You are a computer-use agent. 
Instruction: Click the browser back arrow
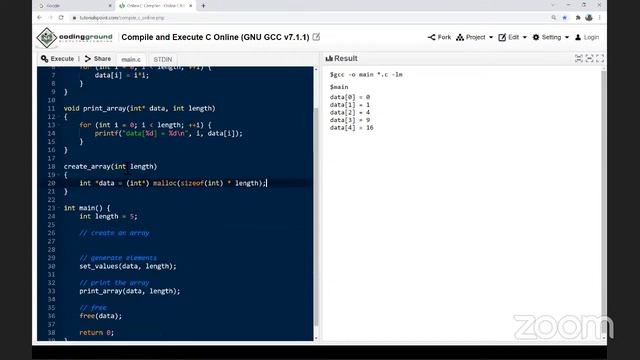tap(40, 18)
